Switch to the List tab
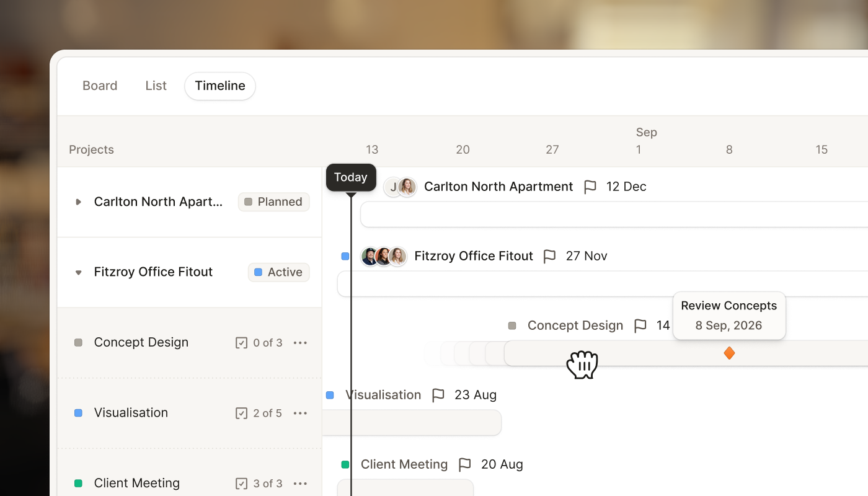 [x=156, y=86]
